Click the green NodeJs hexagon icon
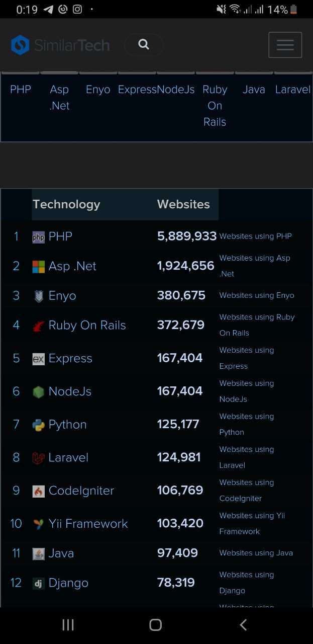The width and height of the screenshot is (313, 644). 39,392
